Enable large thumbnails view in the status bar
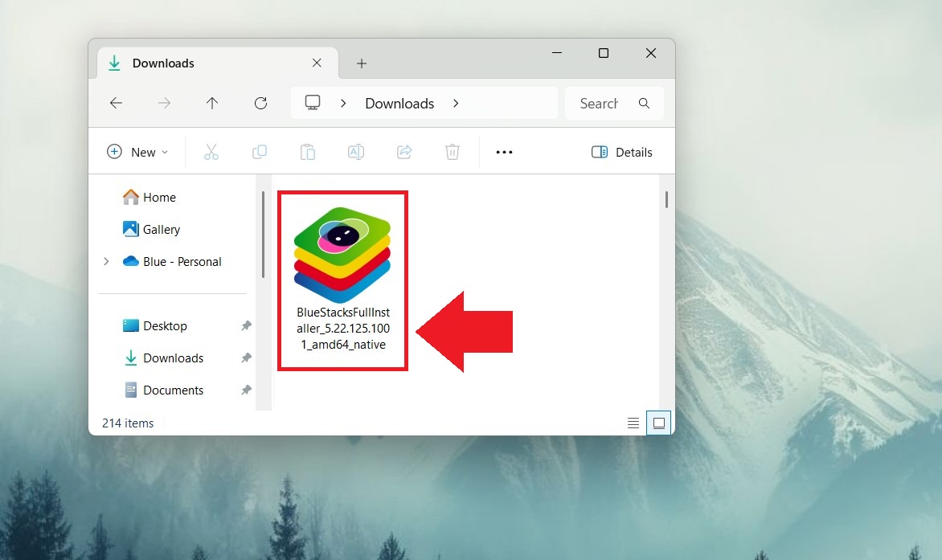The width and height of the screenshot is (942, 560). tap(658, 422)
